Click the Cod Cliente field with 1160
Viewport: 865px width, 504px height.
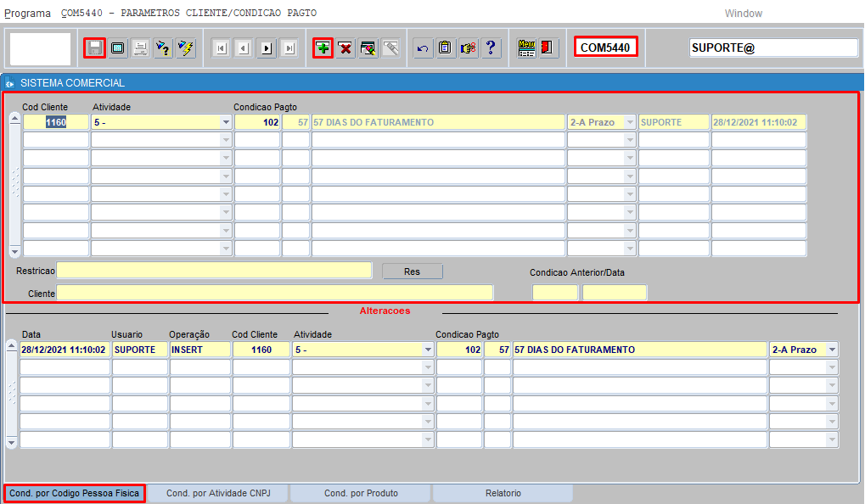click(x=56, y=122)
